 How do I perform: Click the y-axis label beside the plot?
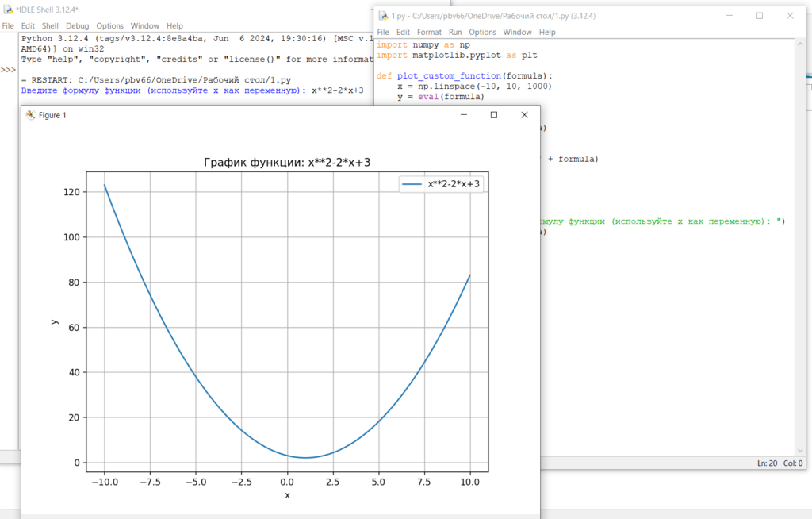click(x=55, y=322)
